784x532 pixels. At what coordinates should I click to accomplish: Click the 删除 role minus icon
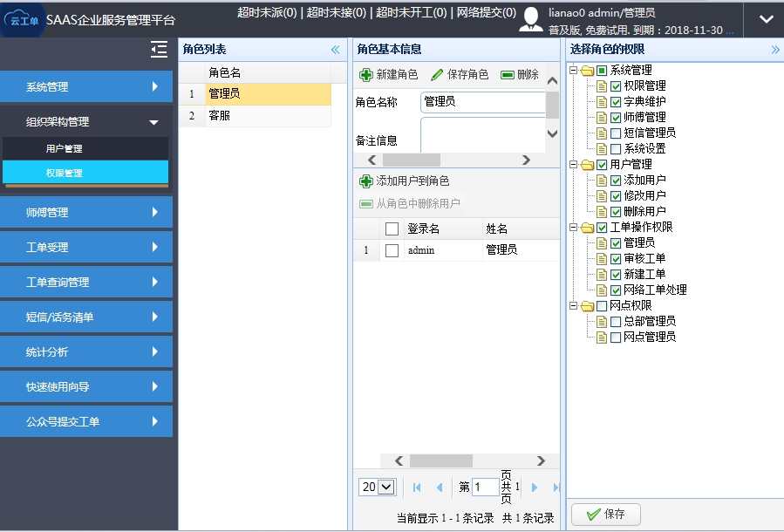click(508, 75)
